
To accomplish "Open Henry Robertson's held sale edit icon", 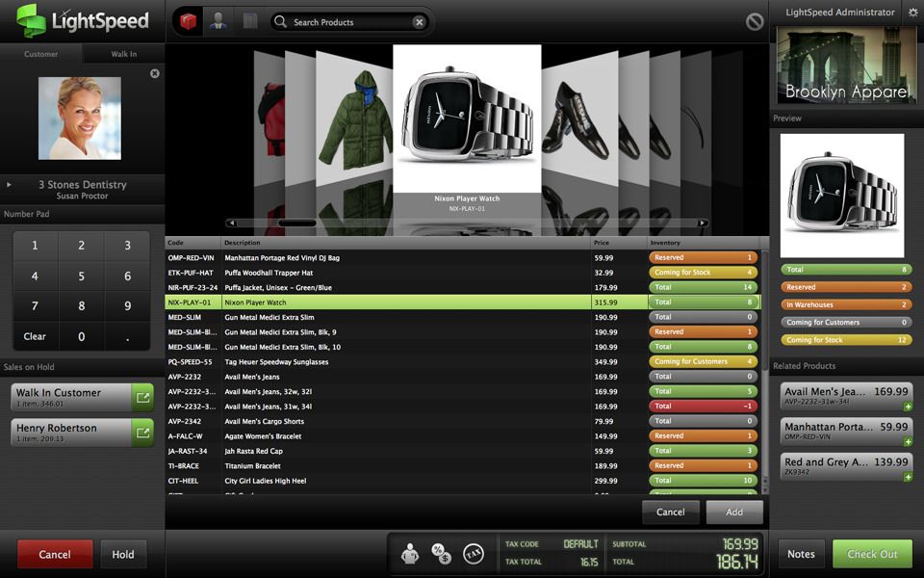I will (141, 431).
